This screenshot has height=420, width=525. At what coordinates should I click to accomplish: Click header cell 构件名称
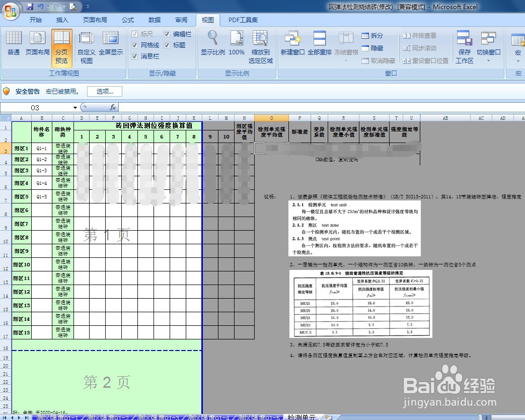point(42,131)
